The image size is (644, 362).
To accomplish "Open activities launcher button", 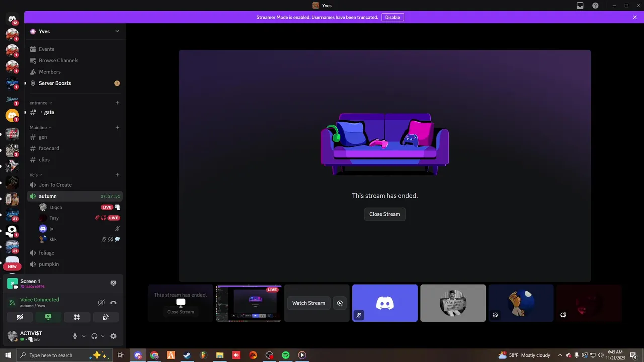I will 77,317.
